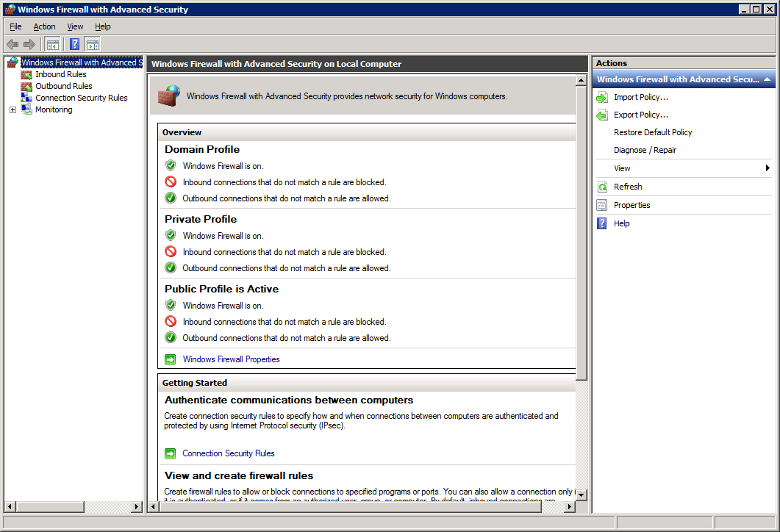Click the center pane horizontal scrollbar right arrow

coord(570,506)
